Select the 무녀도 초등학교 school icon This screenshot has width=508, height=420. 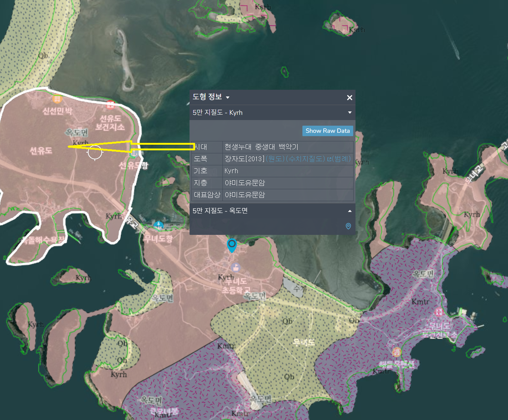[x=235, y=267]
